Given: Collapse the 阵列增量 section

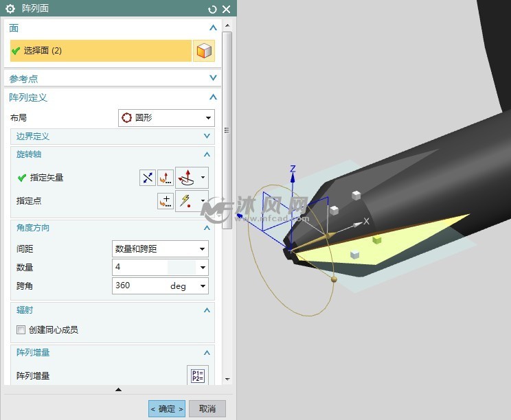Looking at the screenshot, I should [207, 353].
